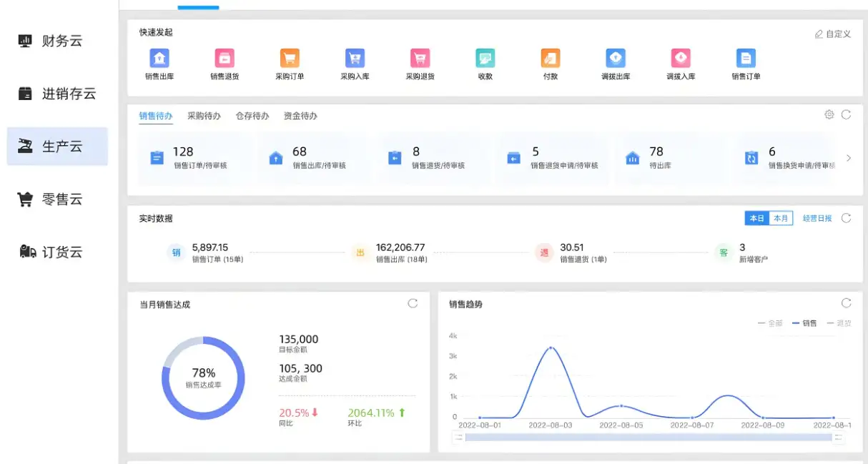Viewport: 868px width, 464px height.
Task: Click the 销售订单 quick launch icon
Action: point(746,59)
